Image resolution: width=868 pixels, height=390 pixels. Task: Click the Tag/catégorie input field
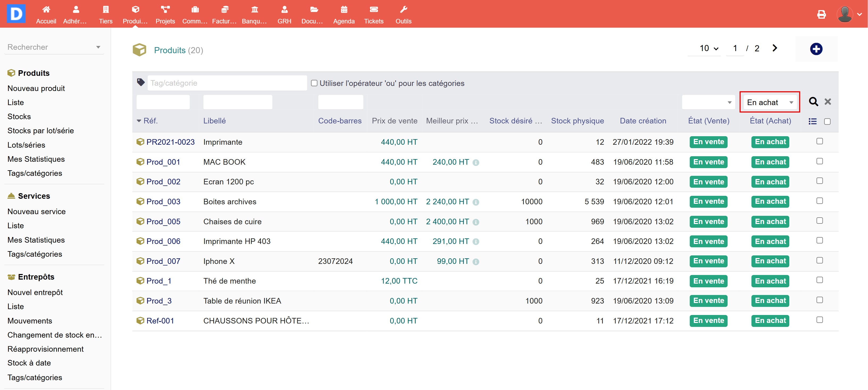point(227,83)
